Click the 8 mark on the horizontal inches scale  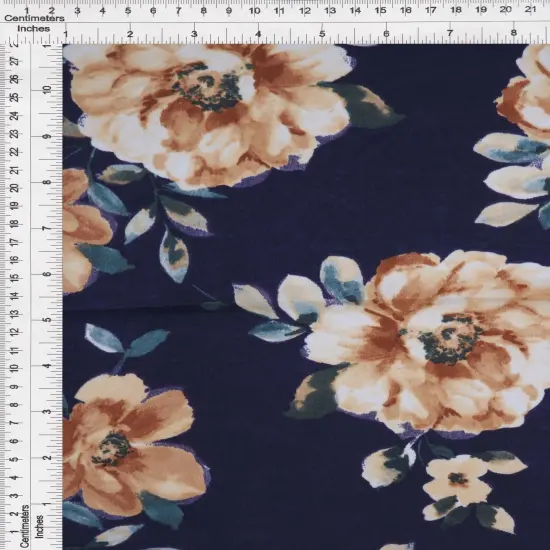(x=514, y=33)
